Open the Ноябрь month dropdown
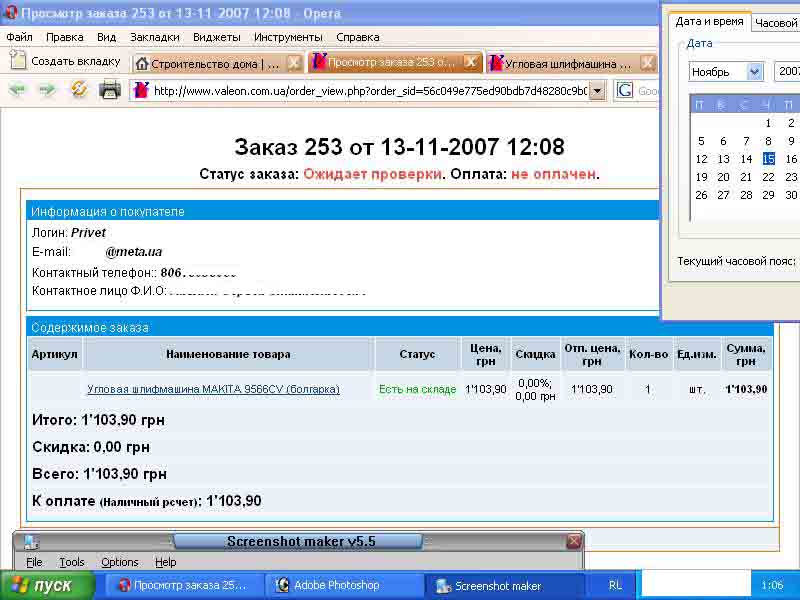Image resolution: width=800 pixels, height=600 pixels. [755, 72]
